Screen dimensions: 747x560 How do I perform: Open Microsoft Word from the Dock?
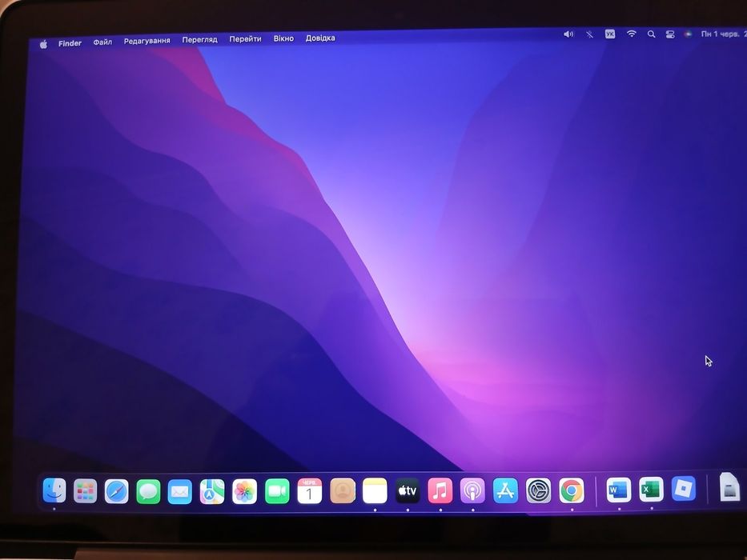click(619, 490)
